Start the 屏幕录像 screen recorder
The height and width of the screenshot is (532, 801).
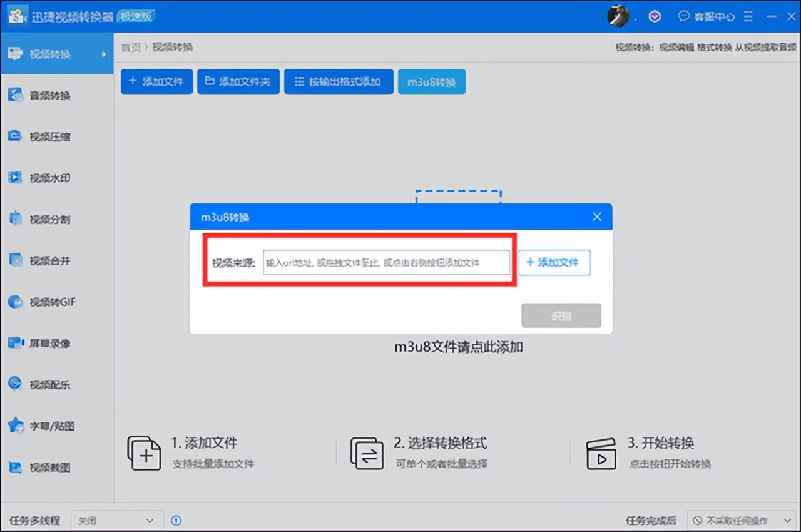38,343
